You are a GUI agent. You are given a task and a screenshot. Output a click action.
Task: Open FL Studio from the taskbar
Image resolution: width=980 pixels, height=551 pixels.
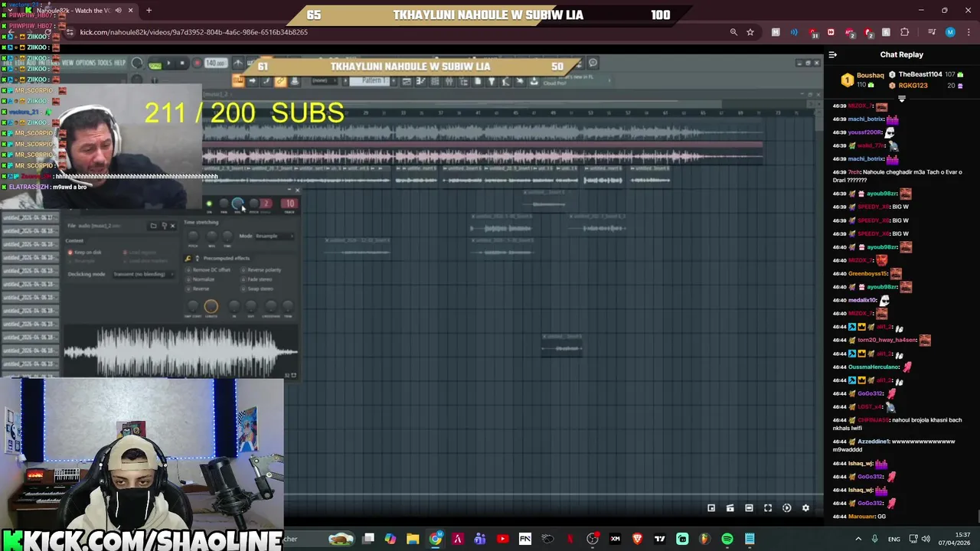704,539
